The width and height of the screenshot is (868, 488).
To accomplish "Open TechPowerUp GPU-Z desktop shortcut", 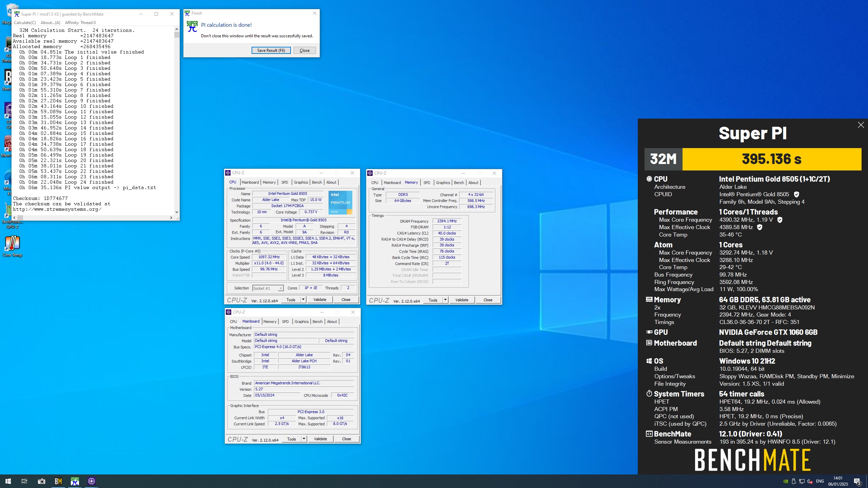I will pos(13,216).
